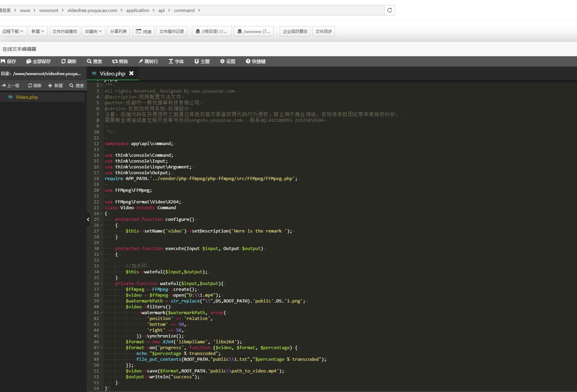The height and width of the screenshot is (392, 577).
Task: Place cursor on '$output->writeln("success");'
Action: click(162, 377)
